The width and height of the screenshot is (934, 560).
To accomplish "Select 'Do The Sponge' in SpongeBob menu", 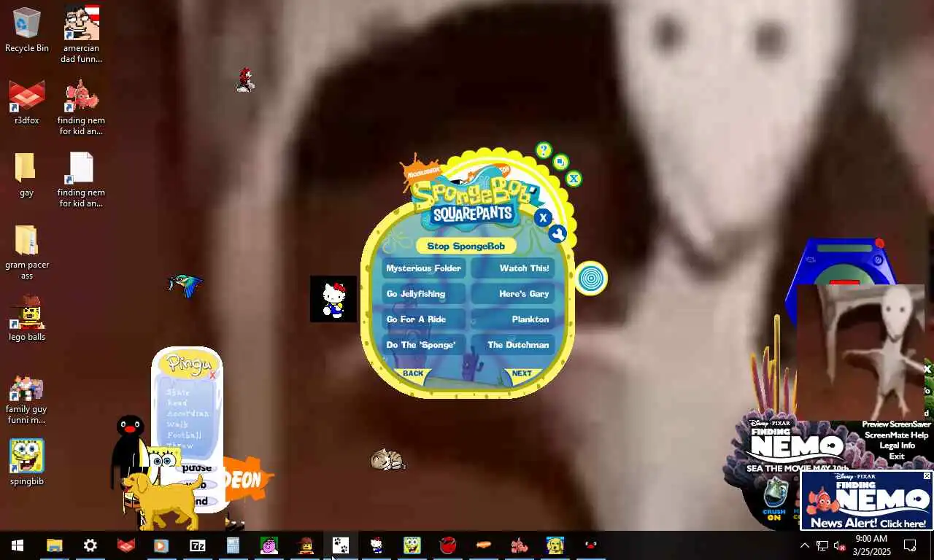I will [423, 345].
